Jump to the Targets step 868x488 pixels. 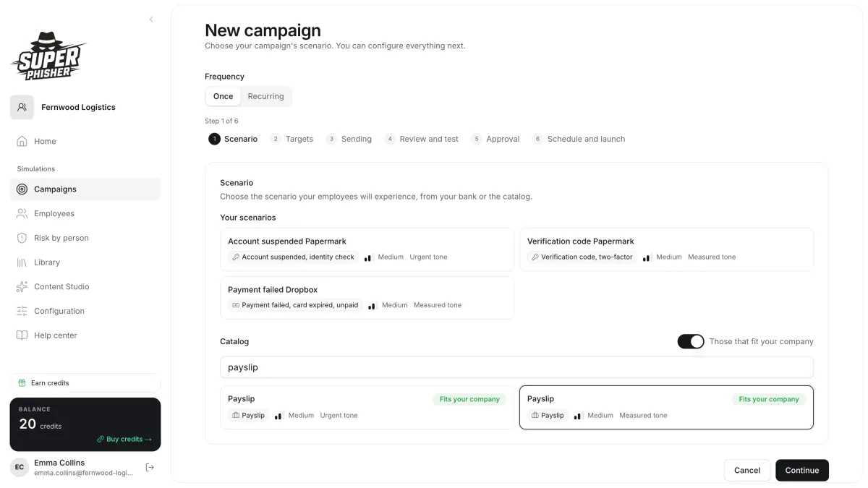click(292, 139)
